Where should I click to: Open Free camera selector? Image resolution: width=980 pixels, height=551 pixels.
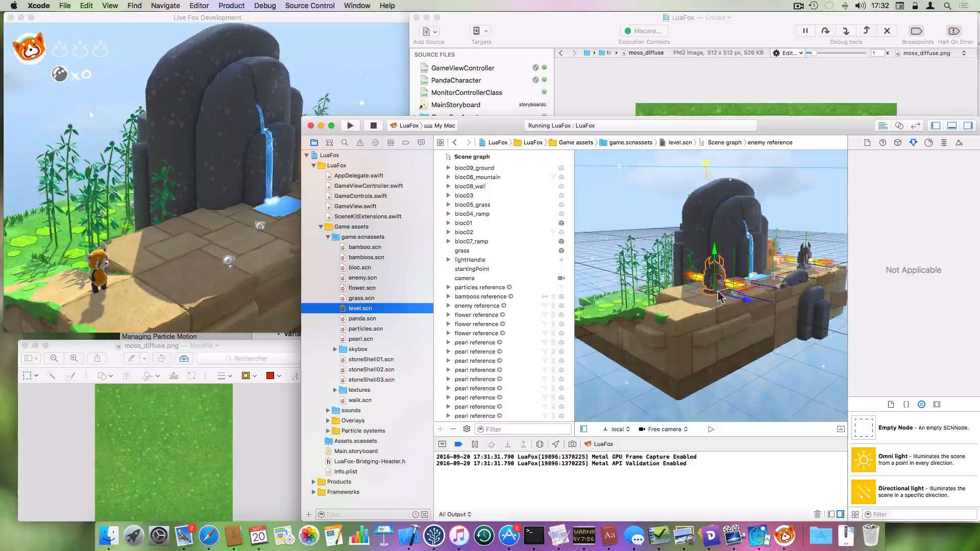click(663, 429)
